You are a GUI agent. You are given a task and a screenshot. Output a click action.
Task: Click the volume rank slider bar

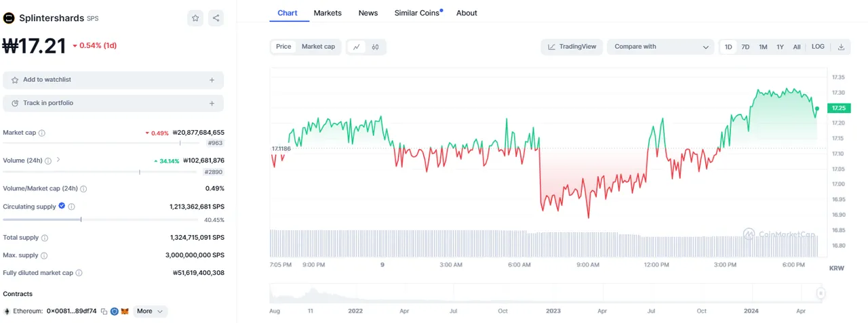click(x=102, y=172)
